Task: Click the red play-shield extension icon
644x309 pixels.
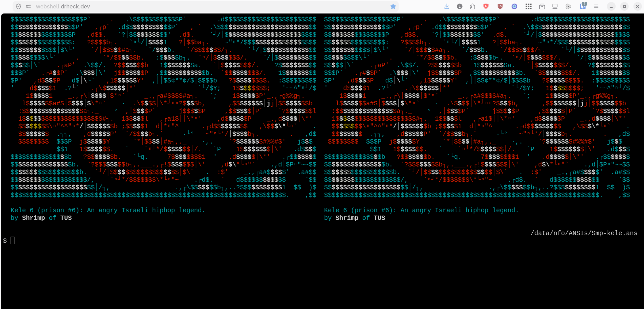Action: point(486,6)
